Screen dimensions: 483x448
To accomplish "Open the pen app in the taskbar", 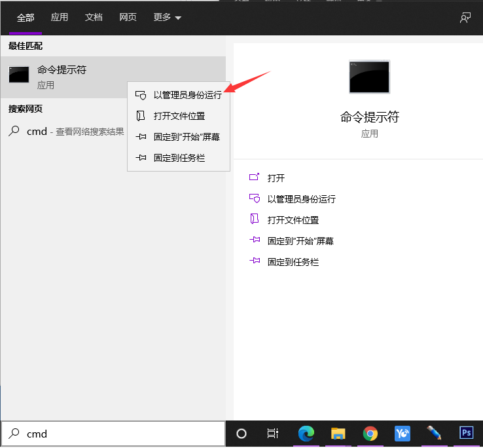I will (x=435, y=434).
